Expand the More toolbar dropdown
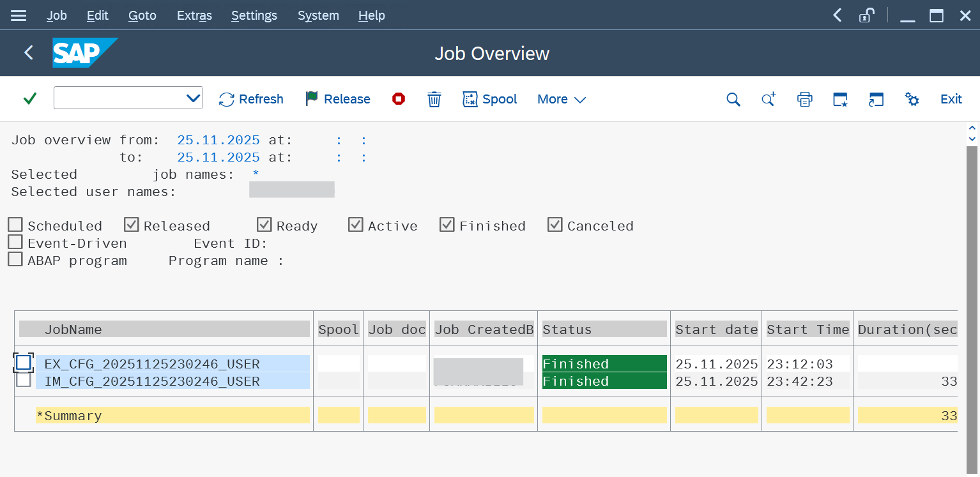Image resolution: width=980 pixels, height=477 pixels. tap(562, 99)
